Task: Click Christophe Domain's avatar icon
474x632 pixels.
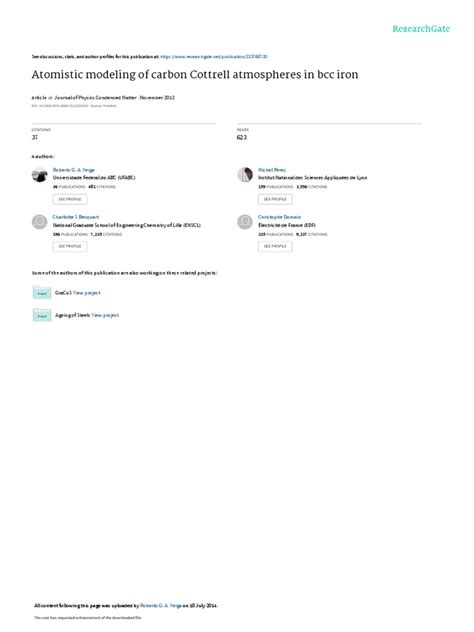Action: tap(245, 222)
